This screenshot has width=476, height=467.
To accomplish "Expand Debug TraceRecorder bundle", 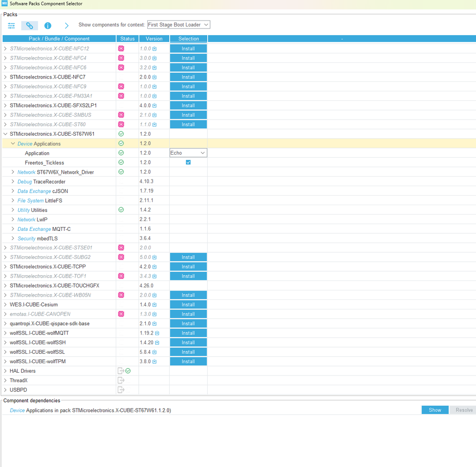I will 13,181.
